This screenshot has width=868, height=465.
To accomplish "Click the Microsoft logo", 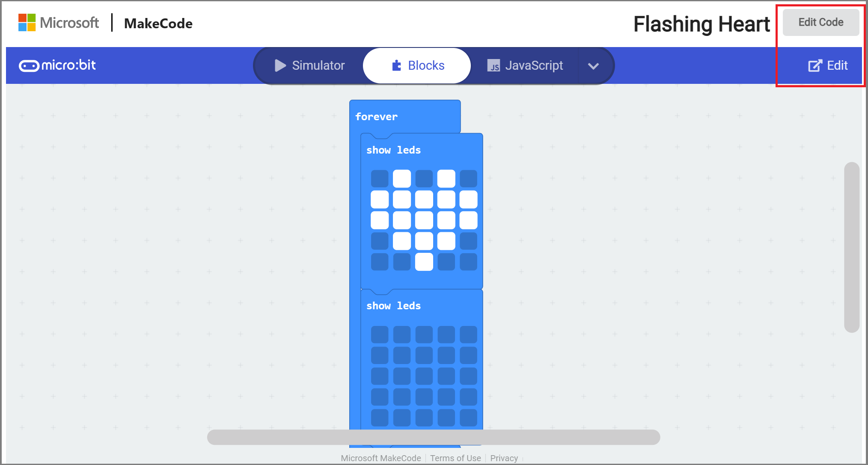I will pyautogui.click(x=26, y=22).
